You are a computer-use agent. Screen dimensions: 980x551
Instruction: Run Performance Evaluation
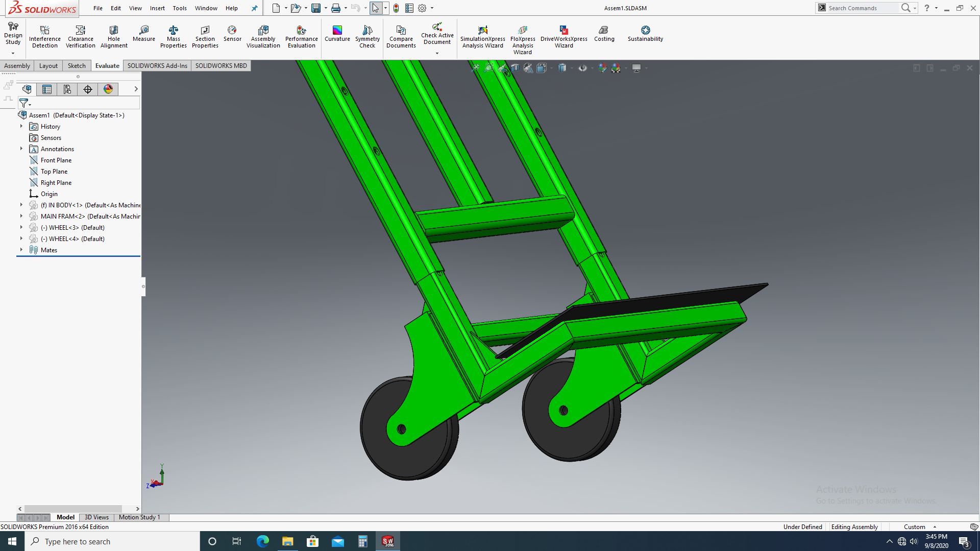pyautogui.click(x=302, y=37)
